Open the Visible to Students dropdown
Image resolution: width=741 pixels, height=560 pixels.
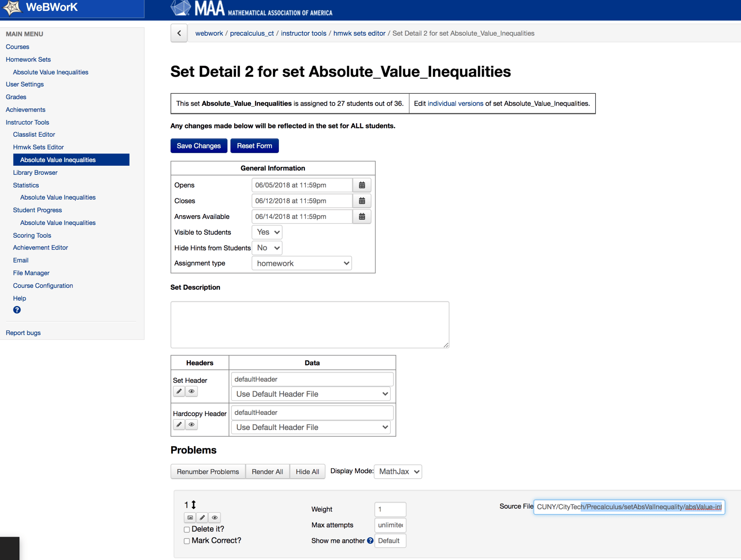(267, 232)
